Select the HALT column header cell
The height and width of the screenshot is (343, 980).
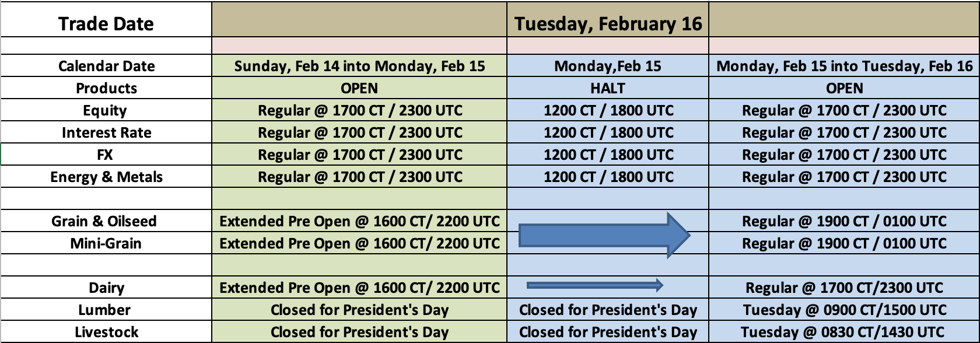click(x=608, y=88)
